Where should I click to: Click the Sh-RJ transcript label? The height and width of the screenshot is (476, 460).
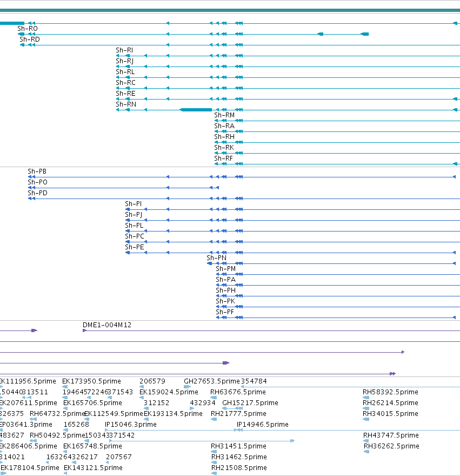(x=125, y=61)
